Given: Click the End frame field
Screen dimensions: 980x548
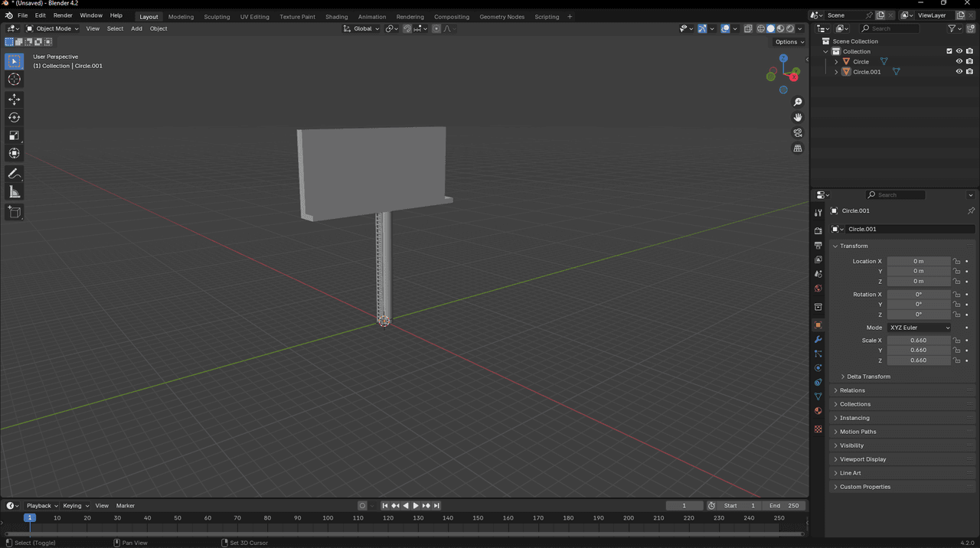Looking at the screenshot, I should (785, 506).
